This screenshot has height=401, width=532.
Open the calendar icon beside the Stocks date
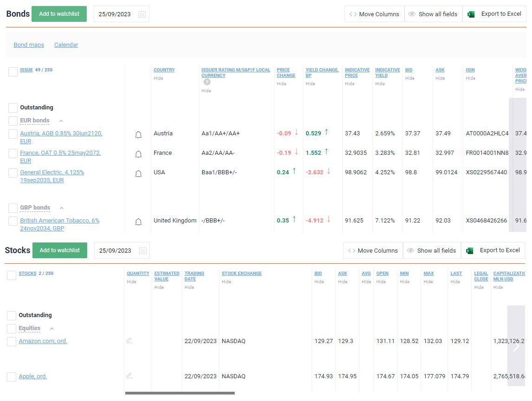coord(143,250)
